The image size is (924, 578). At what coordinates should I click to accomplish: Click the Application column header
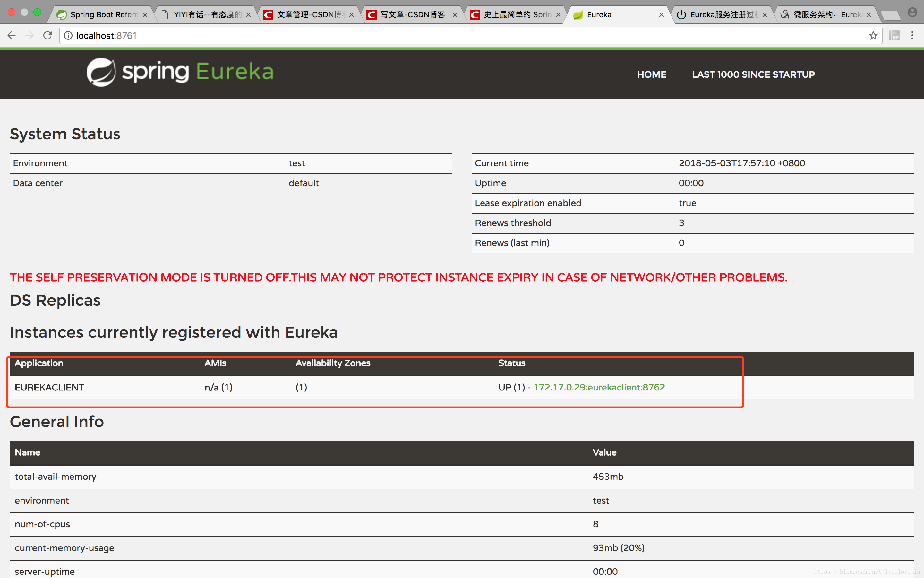click(39, 363)
